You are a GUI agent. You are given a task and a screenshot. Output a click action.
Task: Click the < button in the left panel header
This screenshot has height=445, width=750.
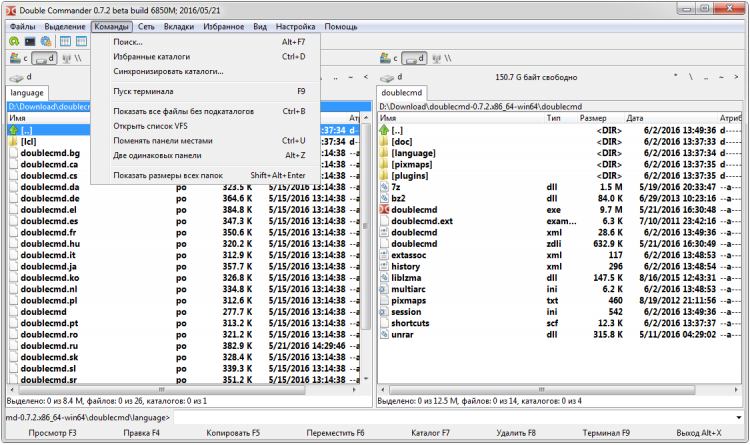[366, 77]
